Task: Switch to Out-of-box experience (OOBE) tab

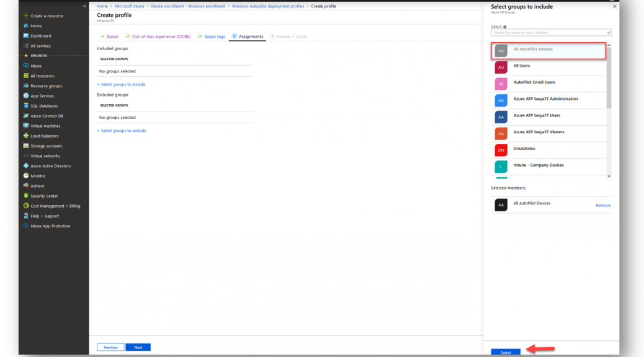Action: pos(158,37)
